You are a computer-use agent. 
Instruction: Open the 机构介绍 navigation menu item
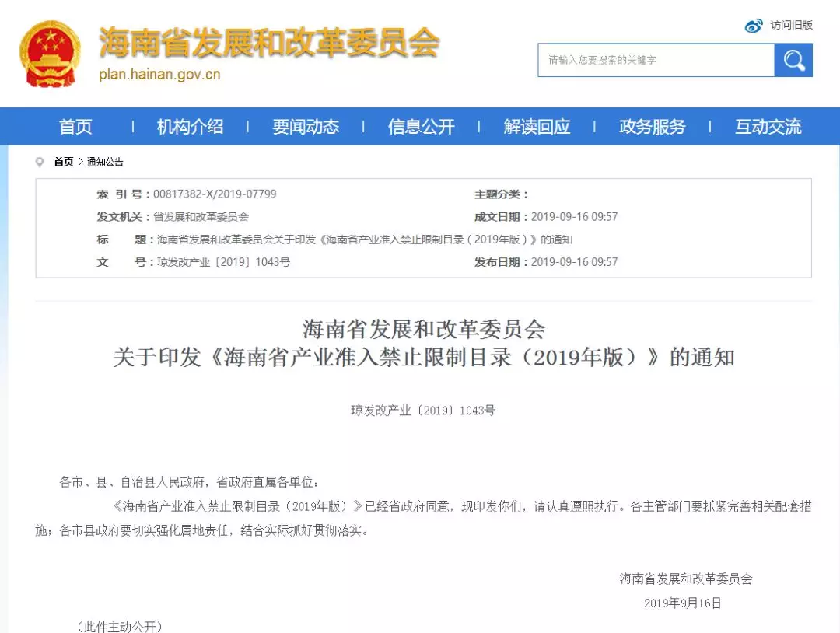click(190, 127)
